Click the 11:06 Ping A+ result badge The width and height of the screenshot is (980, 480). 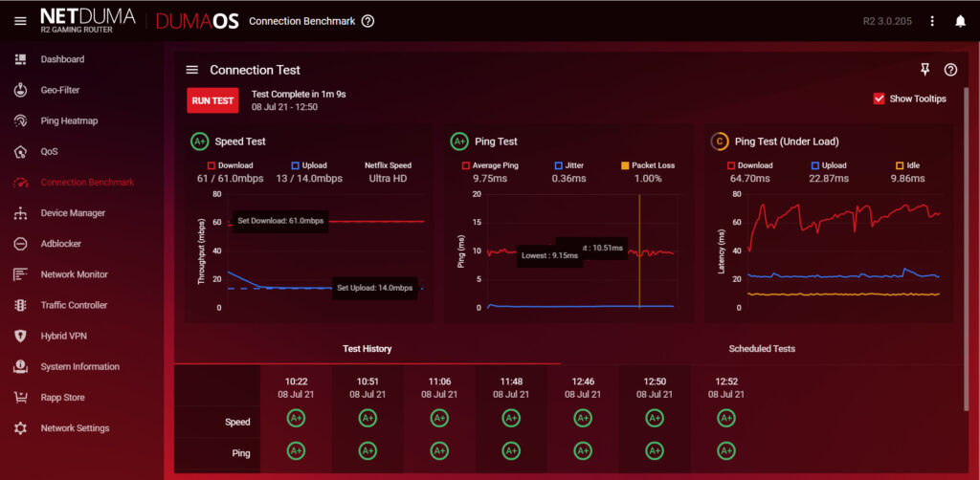click(x=439, y=450)
